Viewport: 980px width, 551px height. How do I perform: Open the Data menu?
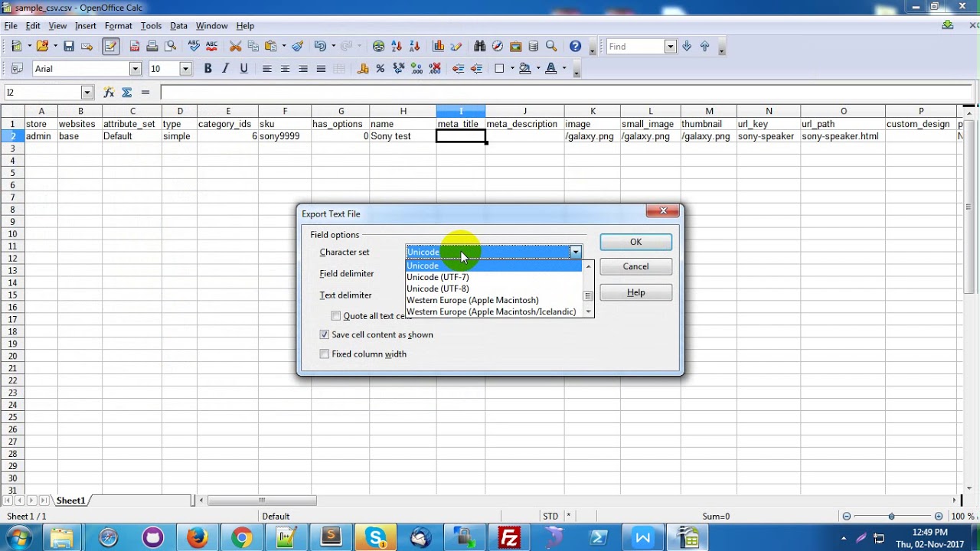pyautogui.click(x=178, y=26)
